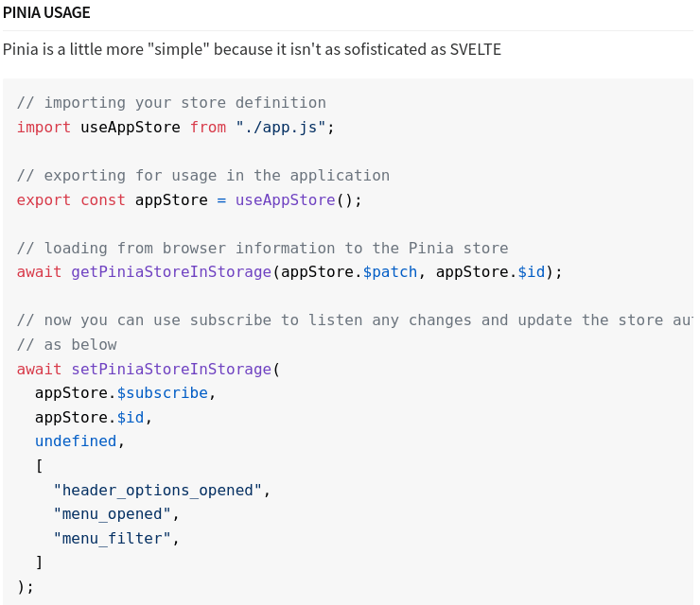
Task: Click the 'getPiniaStoreInStorage' function name
Action: point(171,272)
